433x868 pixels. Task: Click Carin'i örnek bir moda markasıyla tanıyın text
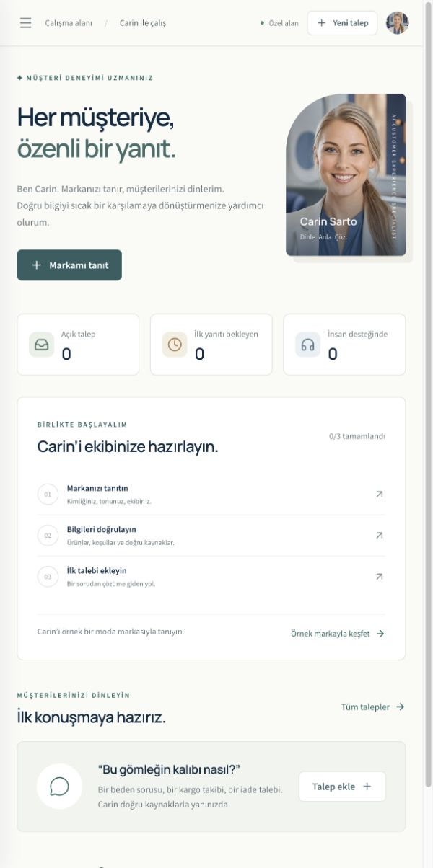point(110,632)
